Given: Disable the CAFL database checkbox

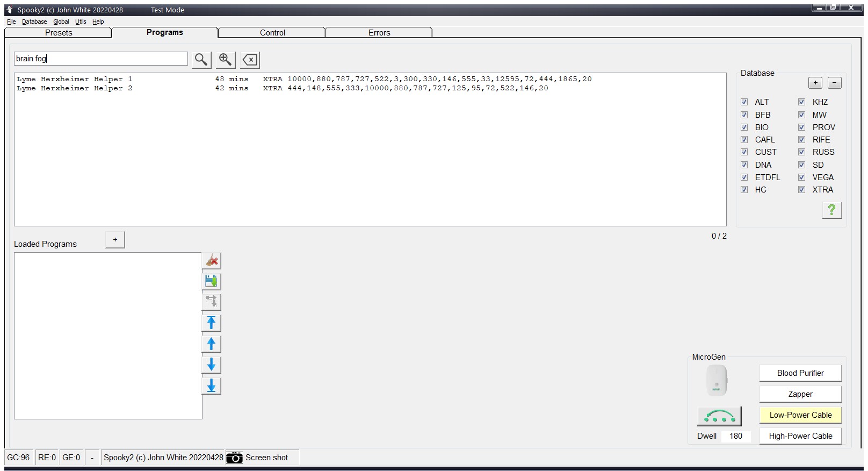Looking at the screenshot, I should [744, 140].
